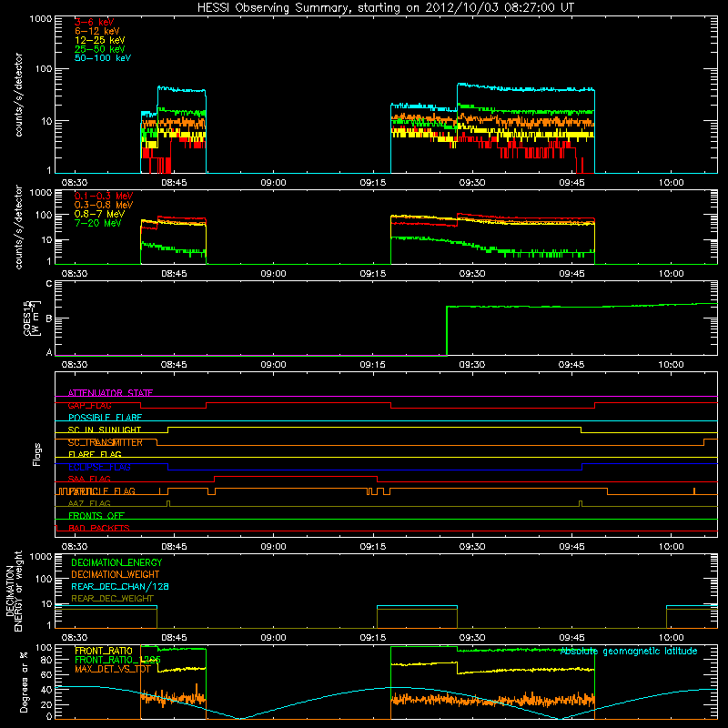Click the 80 tick label of bottom panel
Viewport: 728px width, 728px height.
(x=47, y=660)
